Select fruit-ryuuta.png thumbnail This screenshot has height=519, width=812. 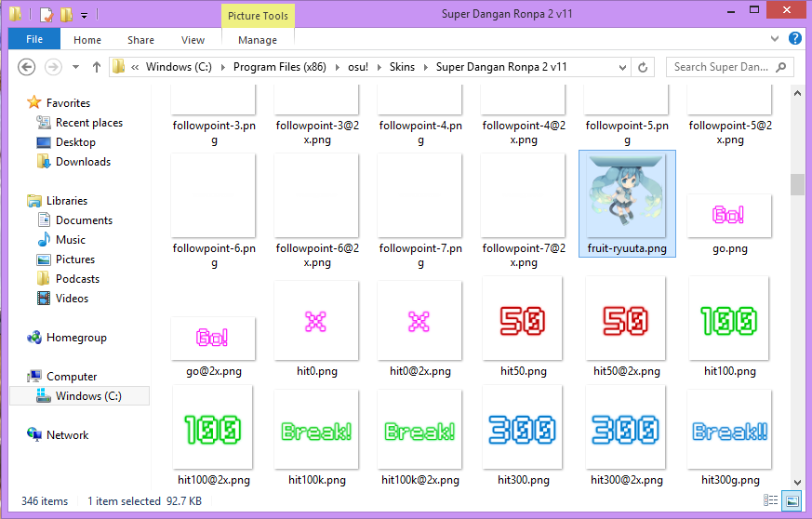tap(627, 204)
